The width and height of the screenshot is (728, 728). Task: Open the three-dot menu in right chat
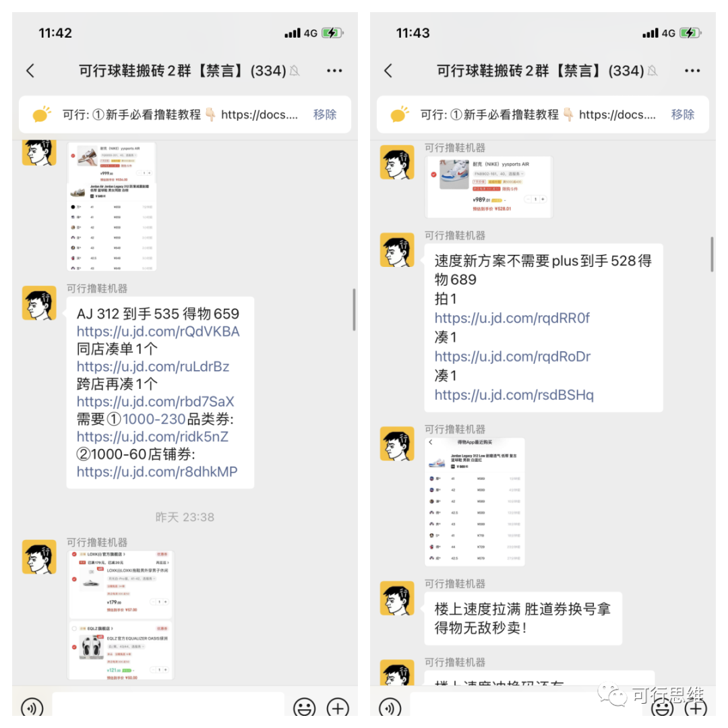coord(692,71)
